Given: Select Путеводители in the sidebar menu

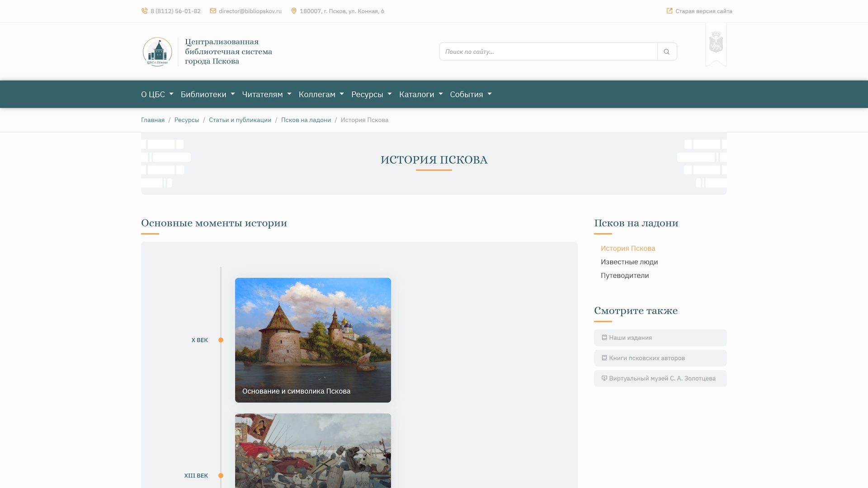Looking at the screenshot, I should pos(625,276).
